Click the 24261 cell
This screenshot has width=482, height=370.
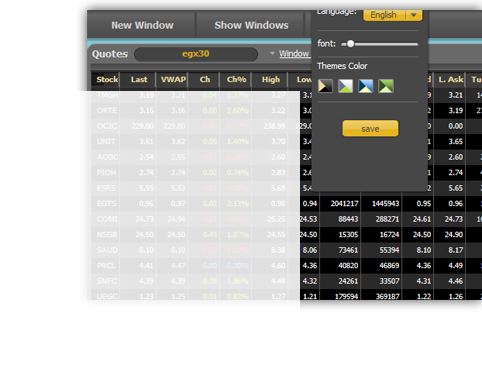340,281
